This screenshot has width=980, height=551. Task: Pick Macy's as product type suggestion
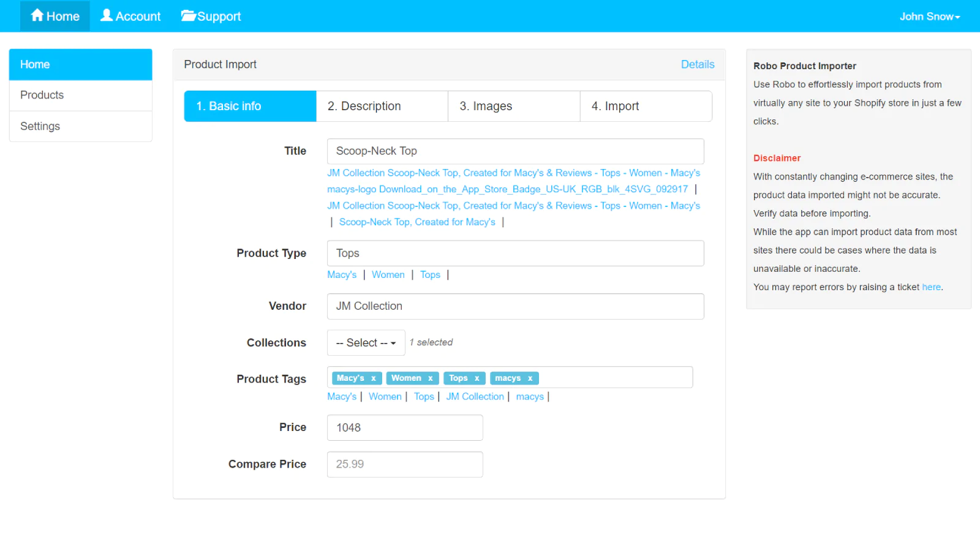[342, 275]
